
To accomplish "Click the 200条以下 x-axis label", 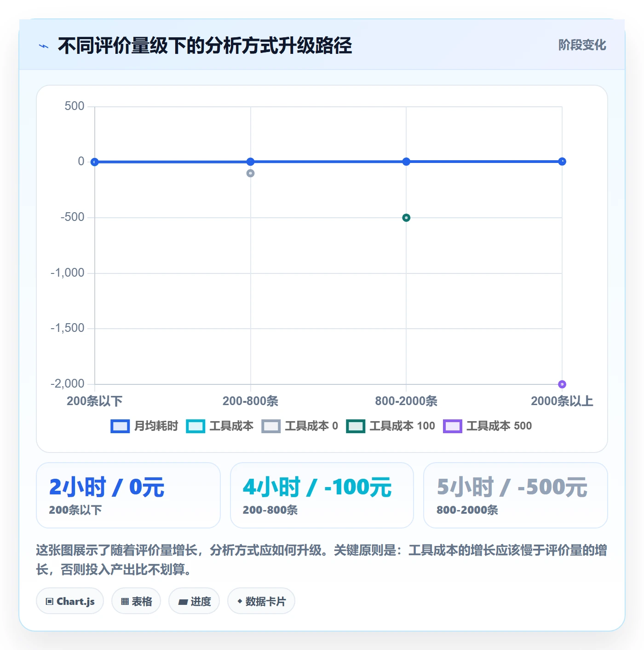I will [x=95, y=401].
